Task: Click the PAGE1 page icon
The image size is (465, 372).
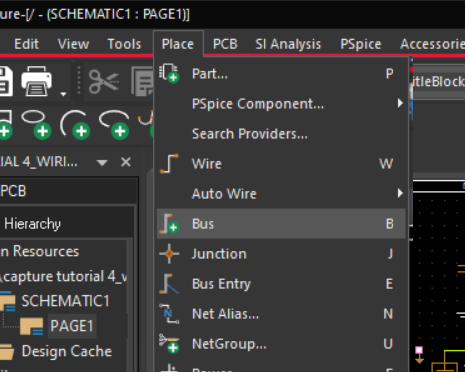Action: (x=32, y=326)
